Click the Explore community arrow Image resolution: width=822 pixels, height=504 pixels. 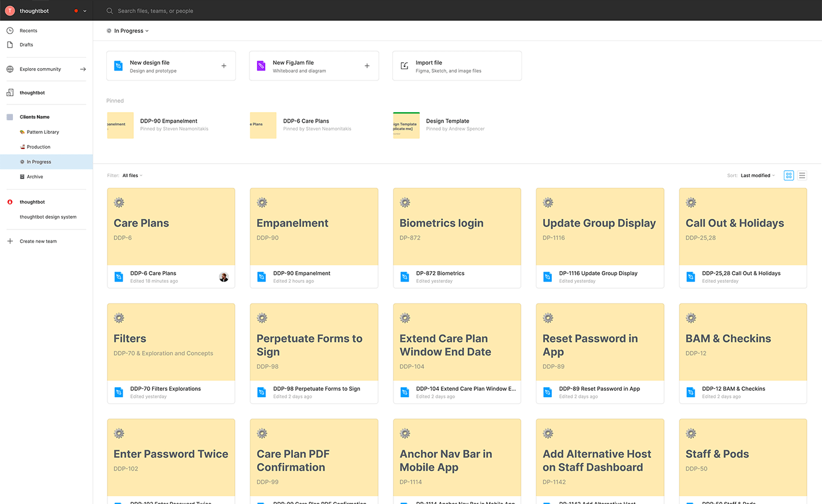pos(83,69)
